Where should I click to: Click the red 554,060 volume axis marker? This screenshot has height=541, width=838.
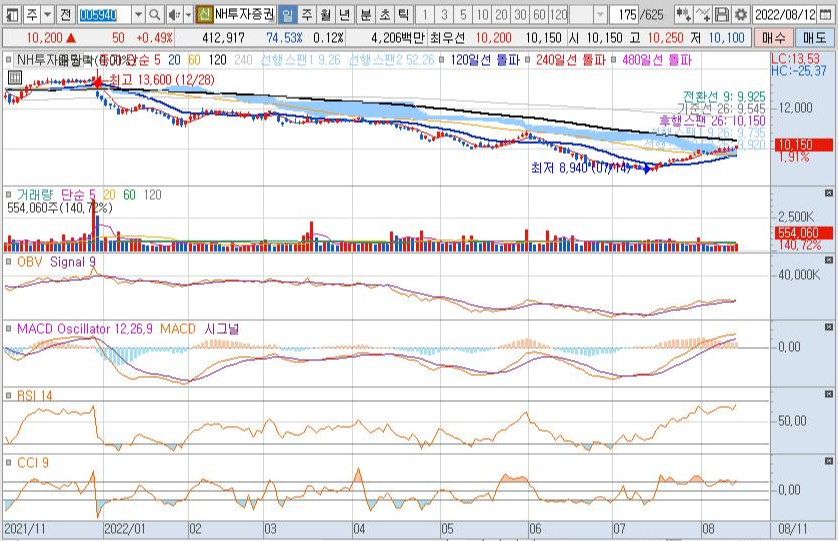804,233
